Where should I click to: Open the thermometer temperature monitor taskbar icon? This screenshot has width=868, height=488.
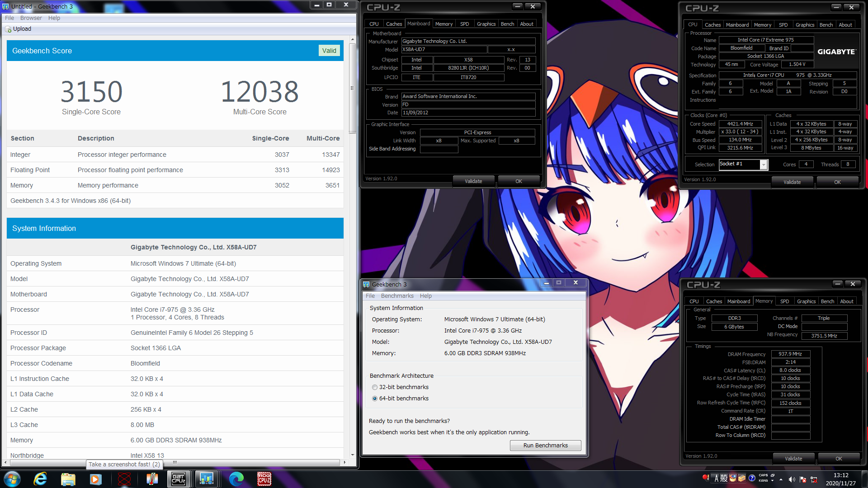(152, 479)
